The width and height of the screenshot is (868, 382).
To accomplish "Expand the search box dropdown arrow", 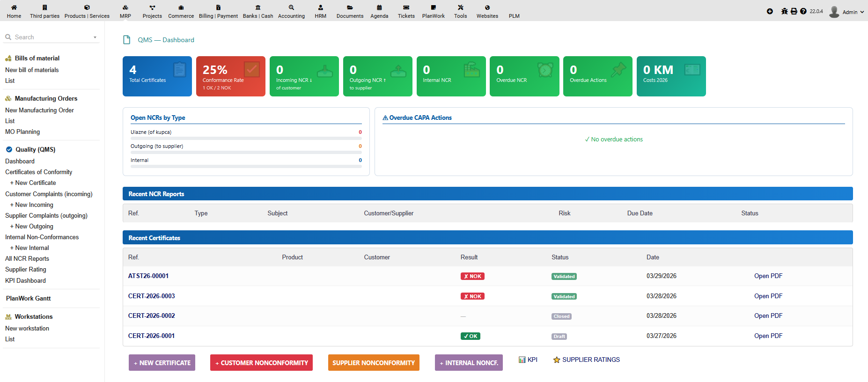I will coord(95,37).
